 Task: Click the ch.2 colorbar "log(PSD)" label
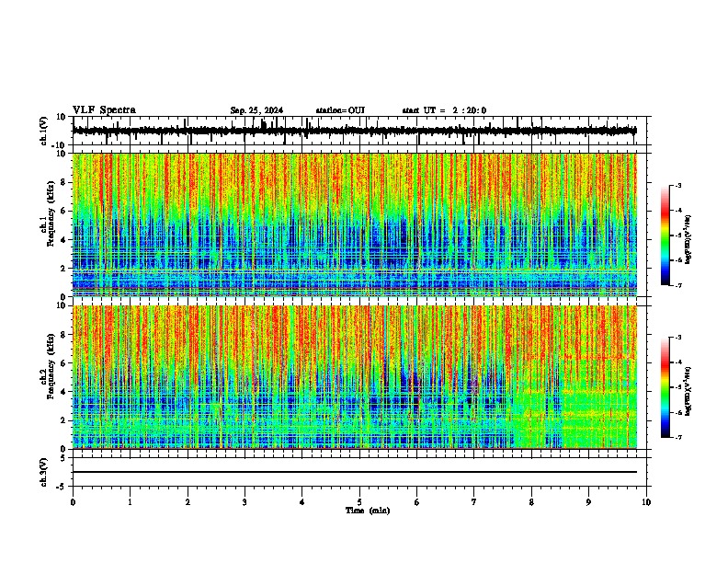click(688, 392)
